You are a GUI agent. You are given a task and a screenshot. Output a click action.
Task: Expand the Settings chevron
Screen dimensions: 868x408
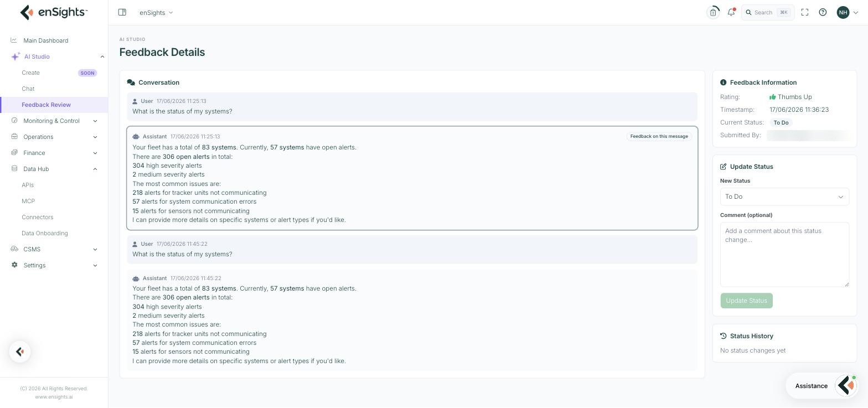[95, 265]
